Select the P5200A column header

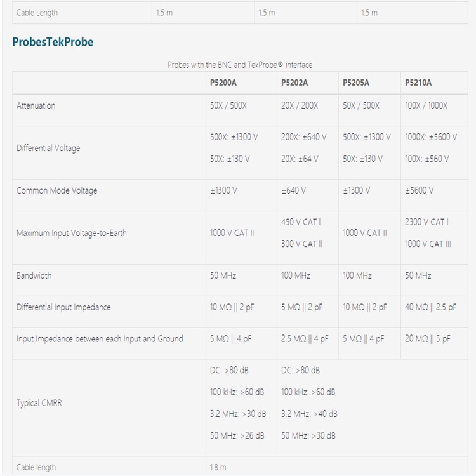pos(223,83)
